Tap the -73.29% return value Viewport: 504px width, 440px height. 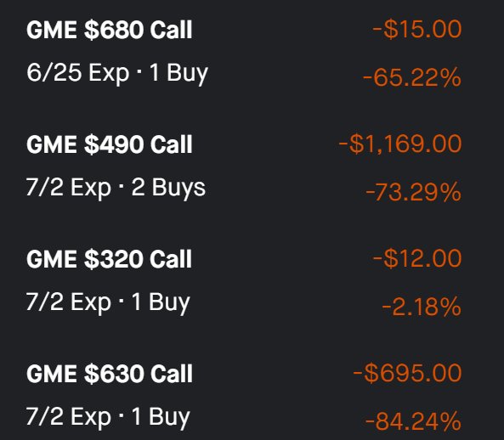click(414, 192)
